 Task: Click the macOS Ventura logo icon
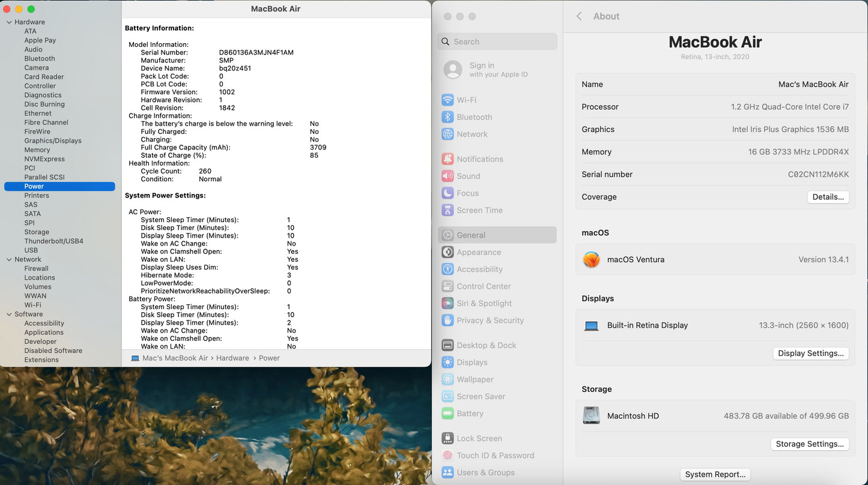click(591, 259)
